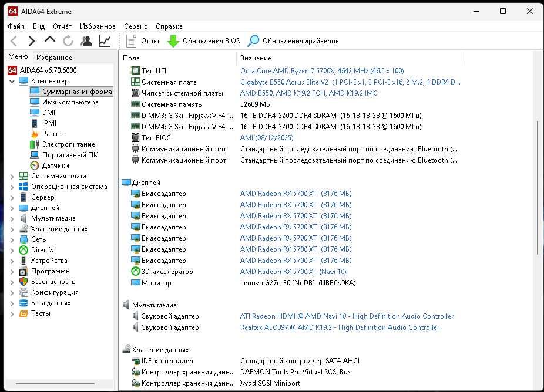The width and height of the screenshot is (544, 392).
Task: Expand the Мультимедиа tree node
Action: click(x=12, y=219)
